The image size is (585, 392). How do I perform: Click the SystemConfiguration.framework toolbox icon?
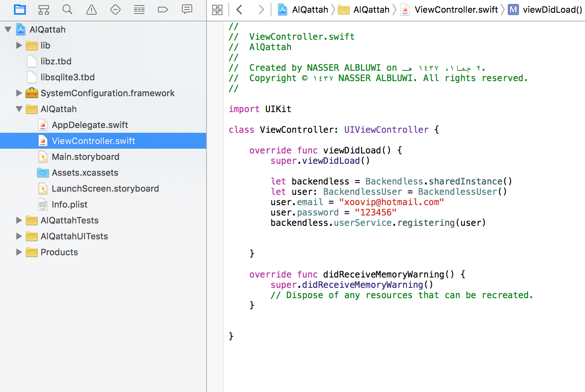[32, 93]
